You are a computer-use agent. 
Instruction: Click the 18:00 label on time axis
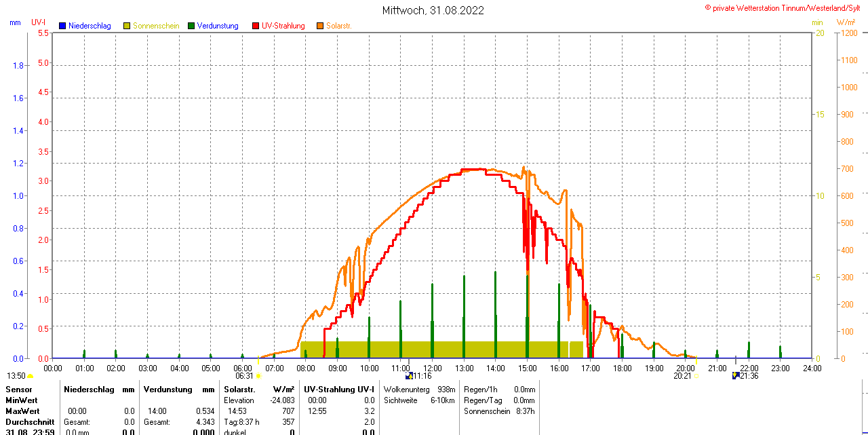tap(622, 368)
